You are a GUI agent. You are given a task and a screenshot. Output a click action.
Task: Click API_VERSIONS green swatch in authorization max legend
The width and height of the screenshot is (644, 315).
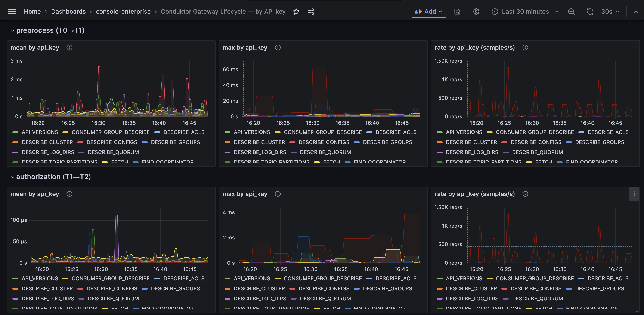pos(227,278)
